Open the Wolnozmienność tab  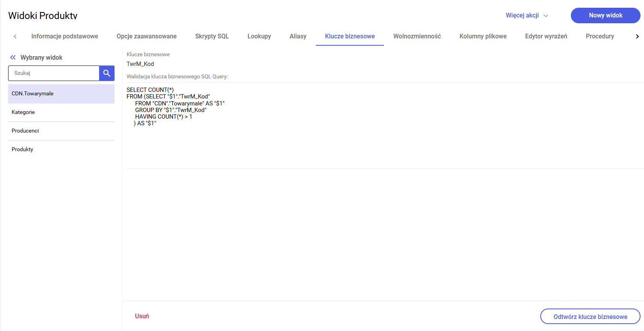point(417,36)
